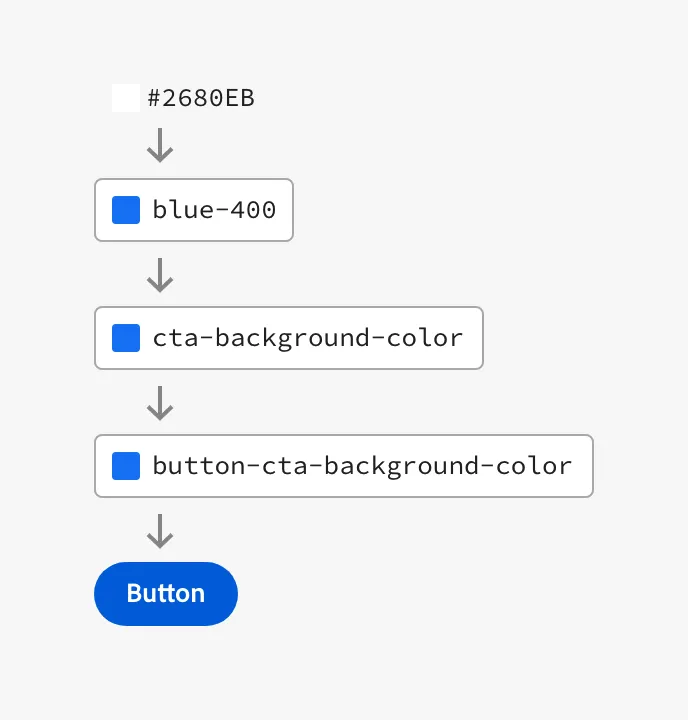
Task: Click the white swatch beside #2680EB
Action: tap(126, 98)
